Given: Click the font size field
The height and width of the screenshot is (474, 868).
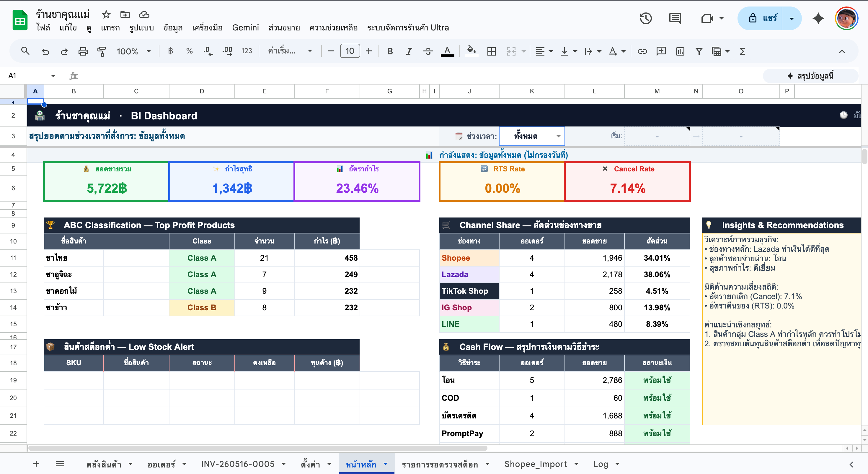Looking at the screenshot, I should coord(350,51).
